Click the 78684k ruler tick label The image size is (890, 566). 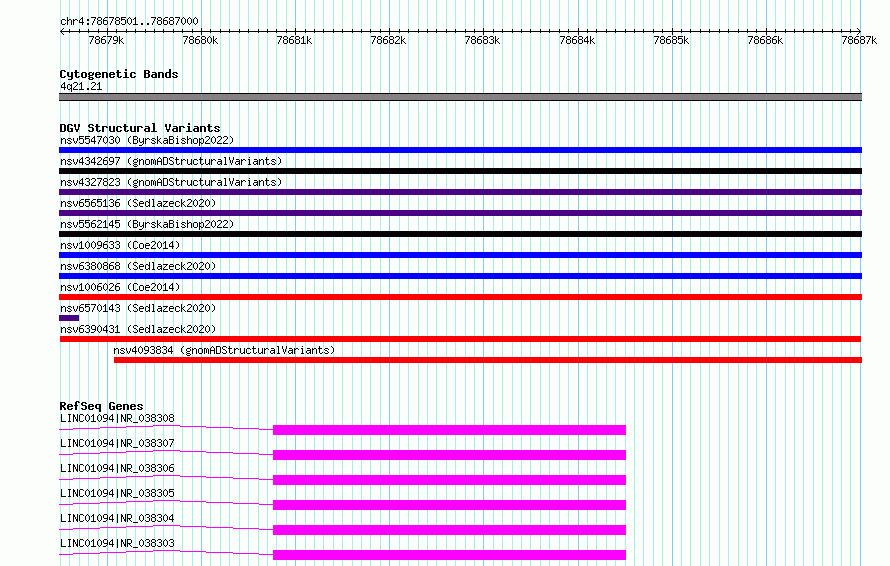(577, 40)
